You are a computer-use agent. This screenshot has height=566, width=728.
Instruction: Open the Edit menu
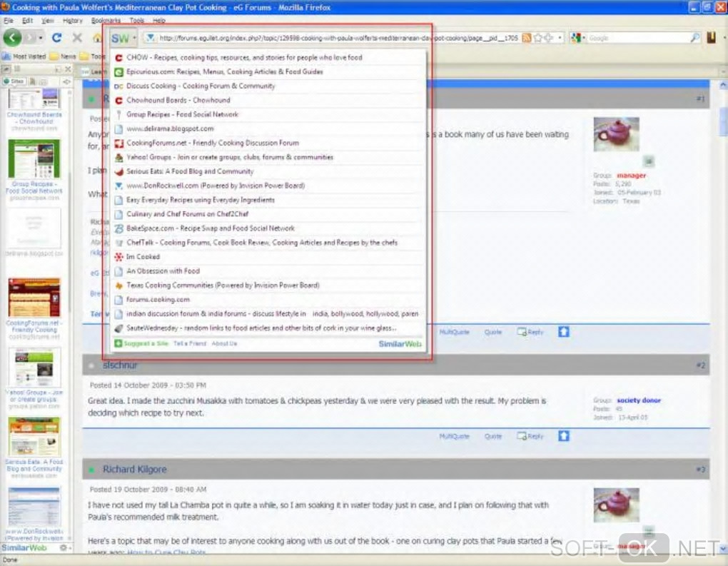pyautogui.click(x=27, y=21)
